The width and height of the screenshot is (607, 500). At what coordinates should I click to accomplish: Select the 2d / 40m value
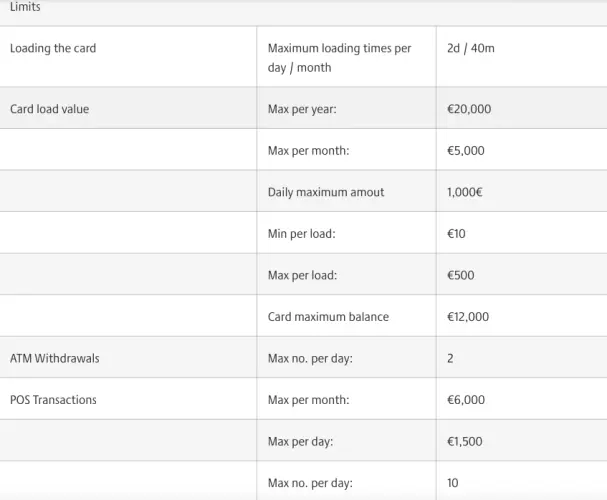point(471,48)
